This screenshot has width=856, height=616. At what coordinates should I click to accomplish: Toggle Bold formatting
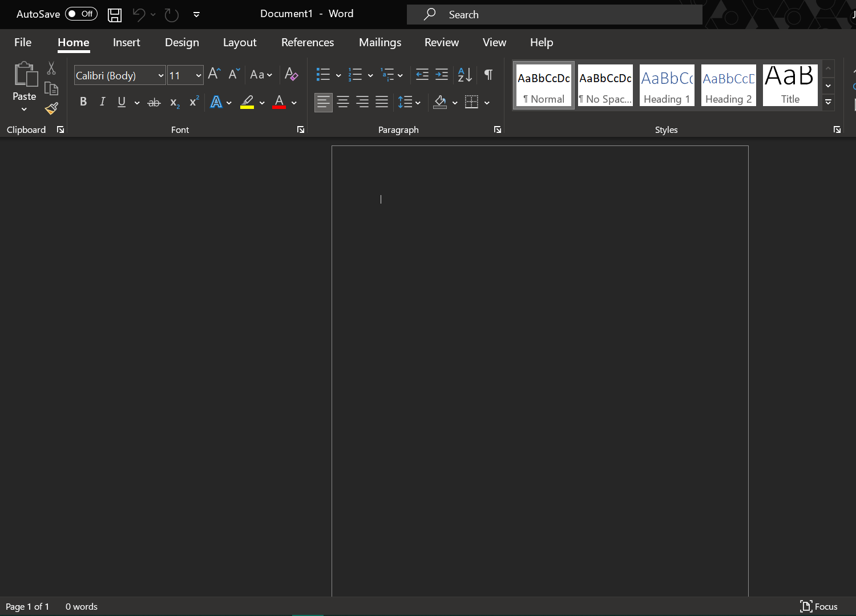tap(83, 102)
